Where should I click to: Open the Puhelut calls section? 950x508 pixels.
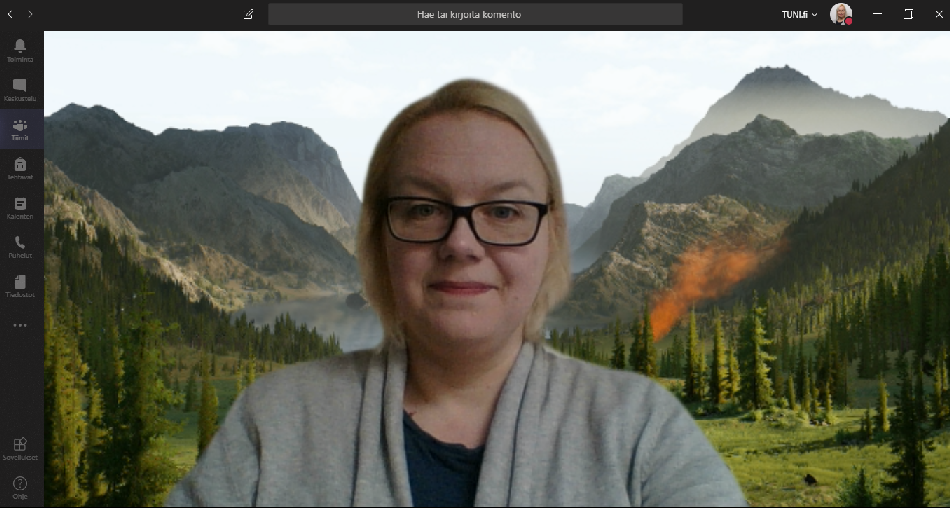click(x=20, y=246)
